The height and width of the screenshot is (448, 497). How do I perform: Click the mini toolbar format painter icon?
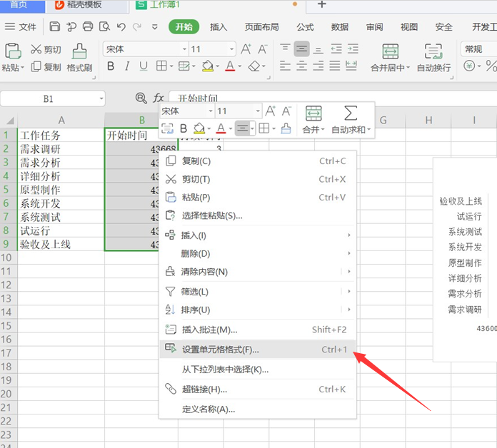(x=286, y=128)
